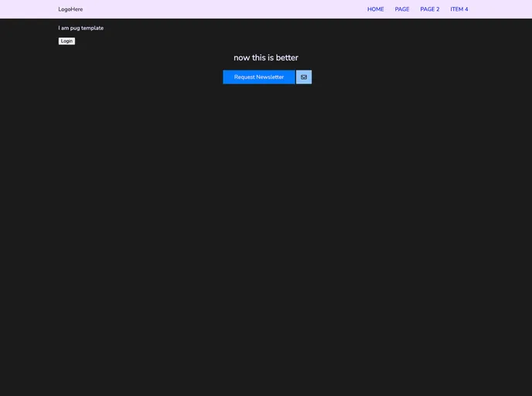Click the blank dark page background

tap(265, 247)
